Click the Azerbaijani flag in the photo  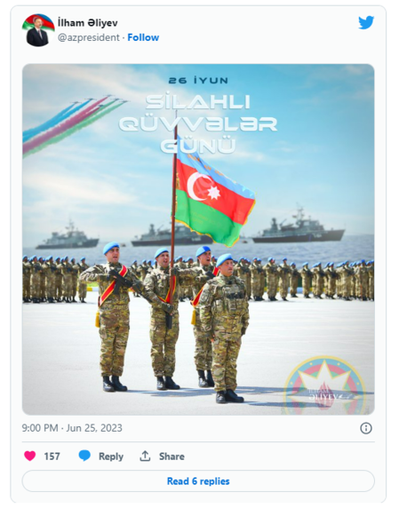pos(215,197)
